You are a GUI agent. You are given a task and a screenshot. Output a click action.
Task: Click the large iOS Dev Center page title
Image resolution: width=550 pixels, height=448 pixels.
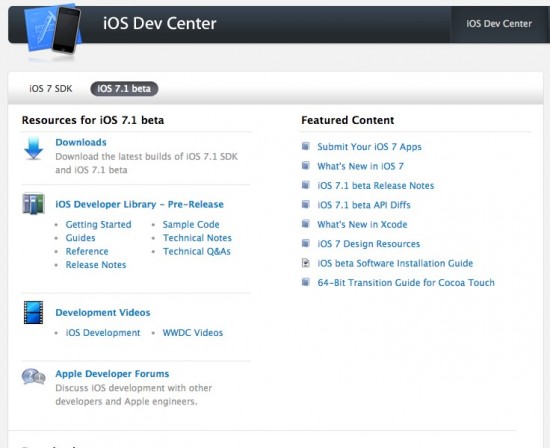pyautogui.click(x=160, y=24)
